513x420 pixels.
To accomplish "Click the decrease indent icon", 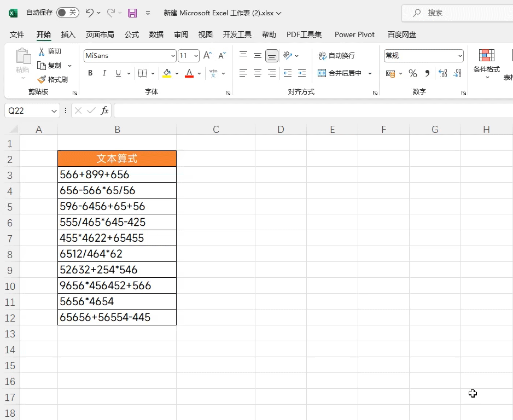I will tap(288, 73).
